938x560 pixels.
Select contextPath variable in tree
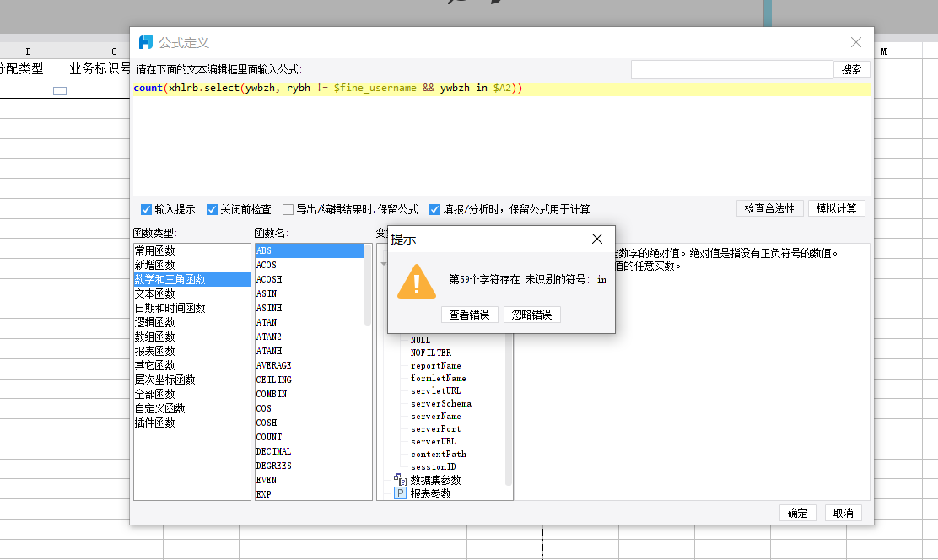pos(439,454)
